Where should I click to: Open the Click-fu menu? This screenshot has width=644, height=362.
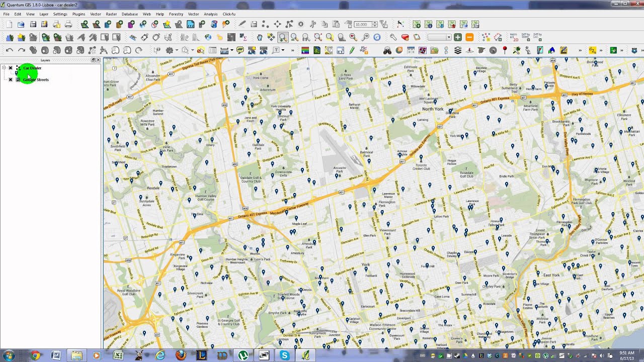(229, 14)
